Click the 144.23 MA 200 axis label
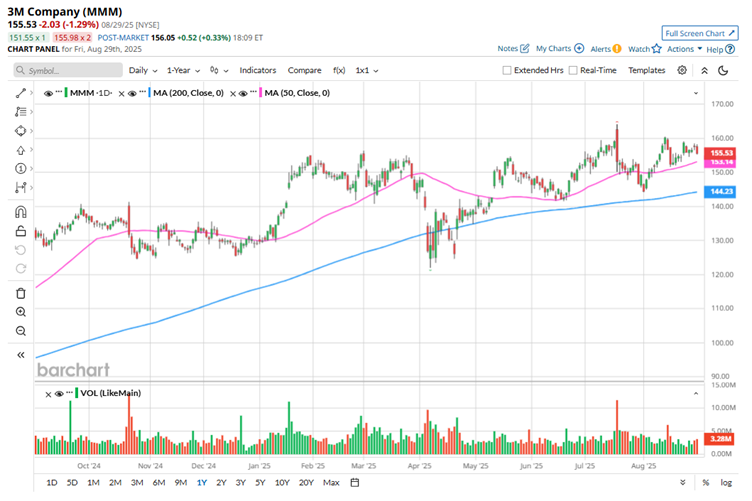Screen dimensions: 752x501 [x=720, y=191]
